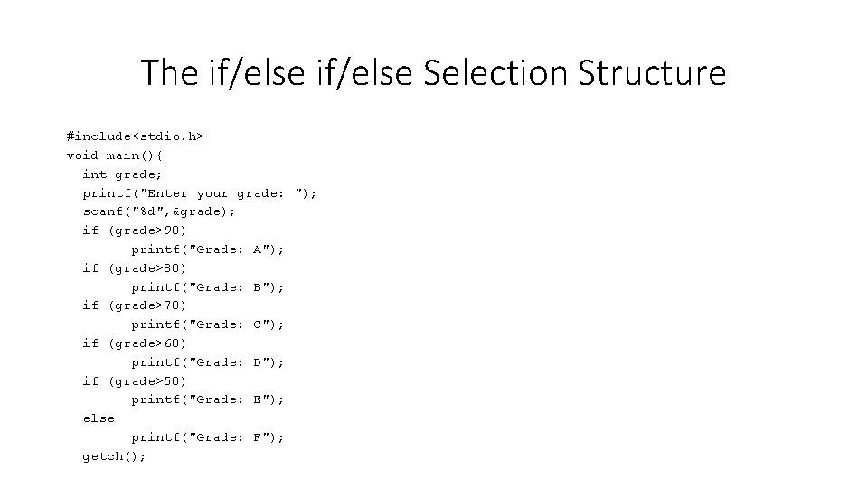
Task: Click the else keyword line
Action: [x=99, y=418]
